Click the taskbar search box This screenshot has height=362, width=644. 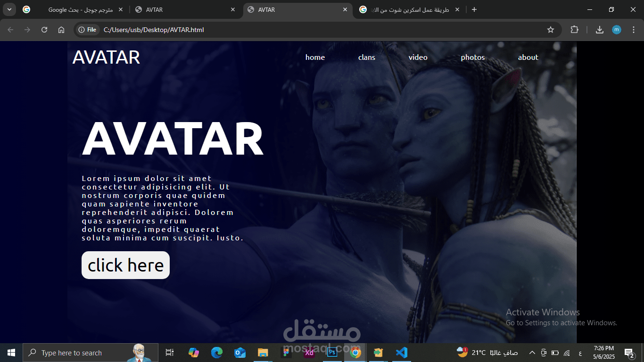click(x=91, y=353)
